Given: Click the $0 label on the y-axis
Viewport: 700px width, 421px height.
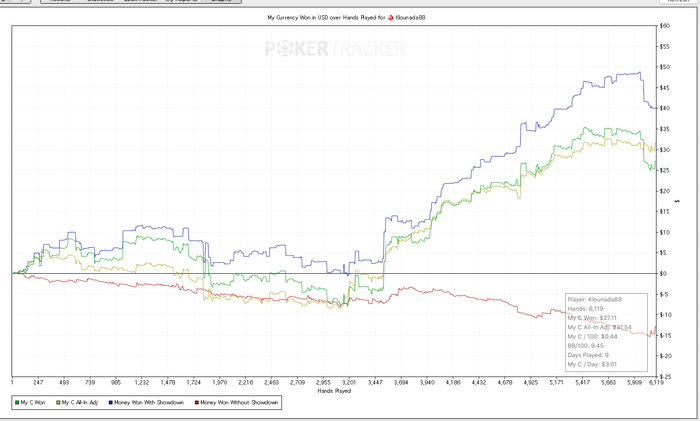Looking at the screenshot, I should tap(663, 274).
